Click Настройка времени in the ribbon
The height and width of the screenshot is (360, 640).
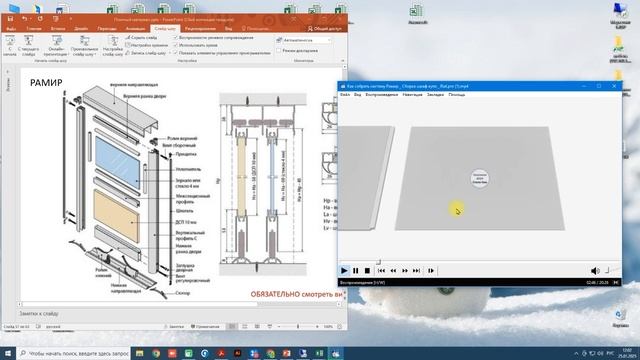147,45
